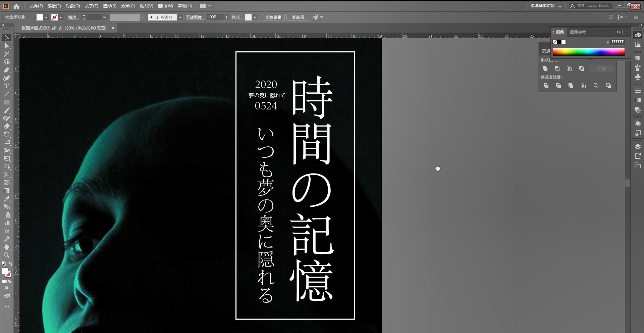Select the Shape Builder tool

coord(7,167)
